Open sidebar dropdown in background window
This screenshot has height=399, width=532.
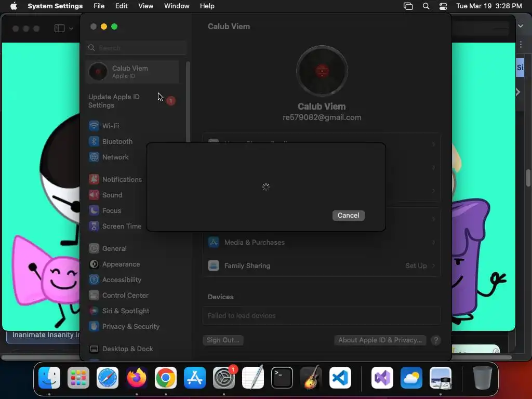tap(71, 29)
